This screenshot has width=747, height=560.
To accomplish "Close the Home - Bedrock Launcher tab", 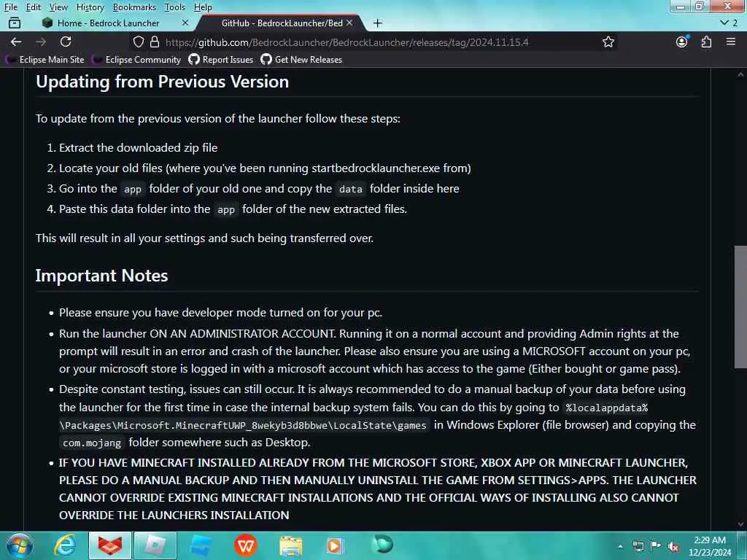I will click(185, 23).
